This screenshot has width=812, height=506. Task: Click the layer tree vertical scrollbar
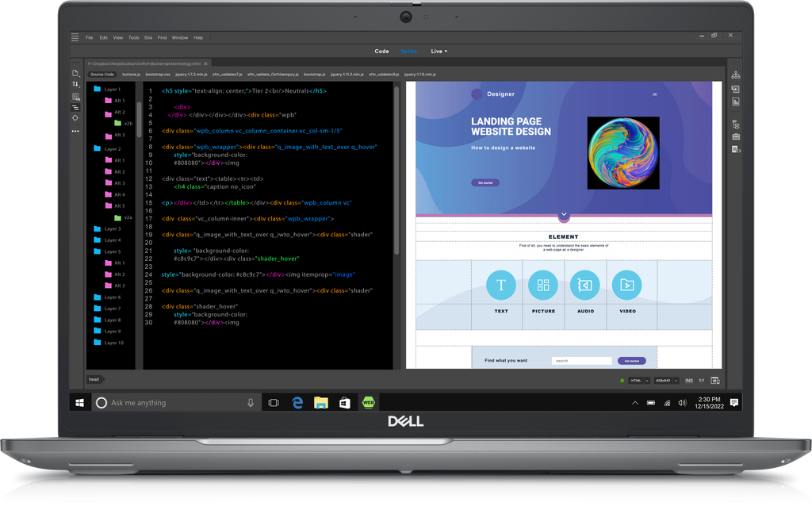139,121
